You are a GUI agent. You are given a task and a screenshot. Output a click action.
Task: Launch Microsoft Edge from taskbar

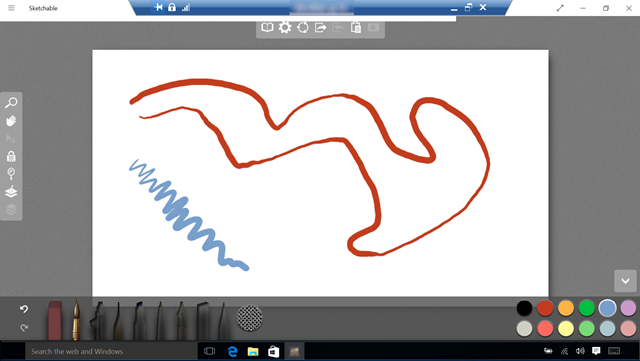232,351
